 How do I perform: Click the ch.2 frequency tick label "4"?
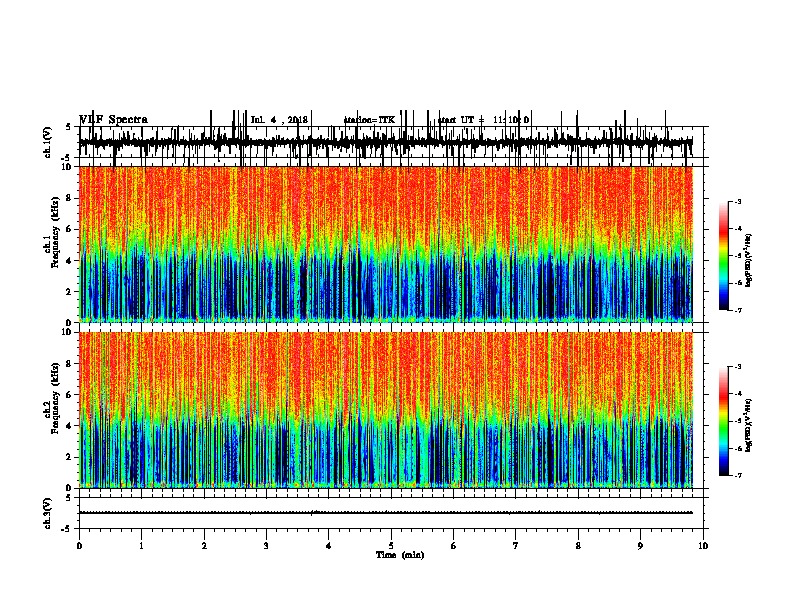pos(69,426)
